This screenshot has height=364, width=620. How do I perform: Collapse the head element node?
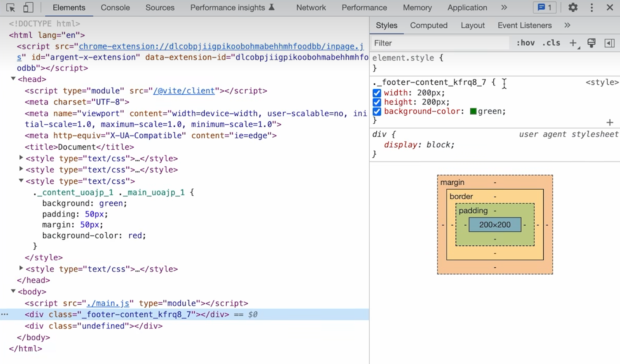[x=13, y=79]
